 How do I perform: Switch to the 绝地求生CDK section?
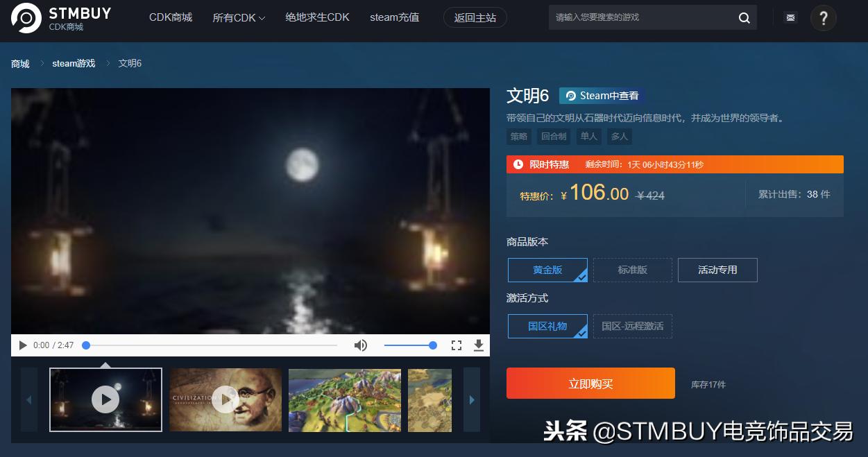(317, 17)
